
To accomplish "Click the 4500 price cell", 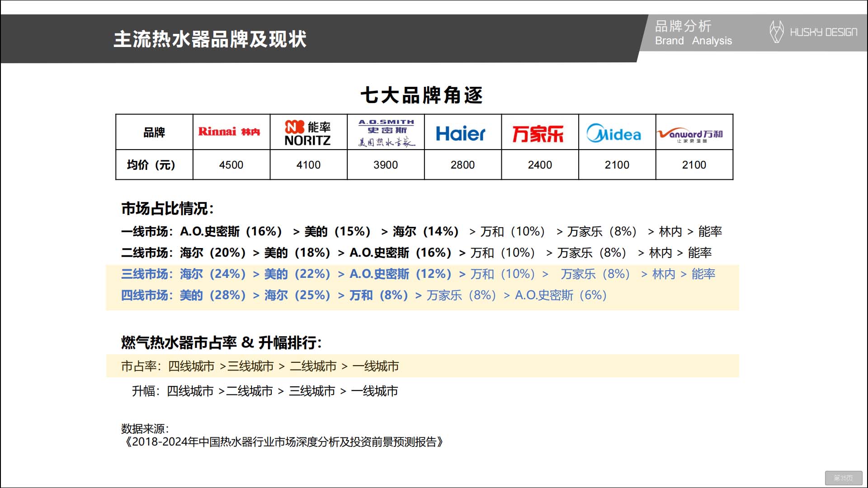I will point(231,165).
